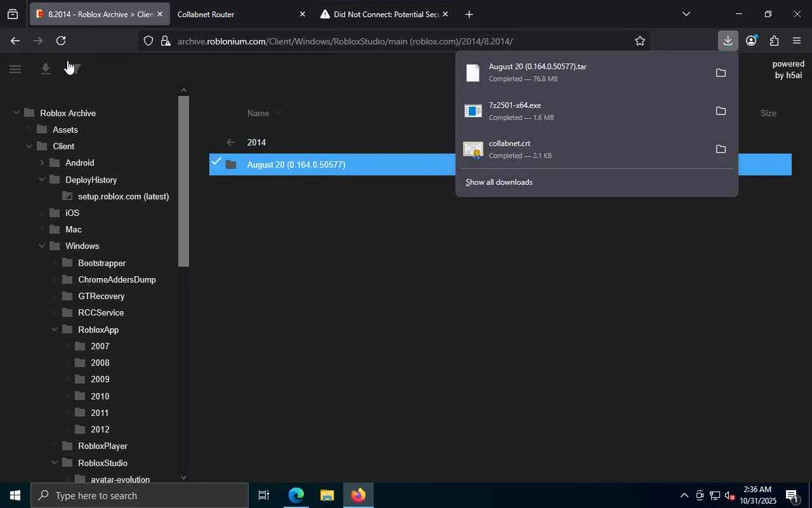Open a new browser tab
Screen dimensions: 812x508
469,14
